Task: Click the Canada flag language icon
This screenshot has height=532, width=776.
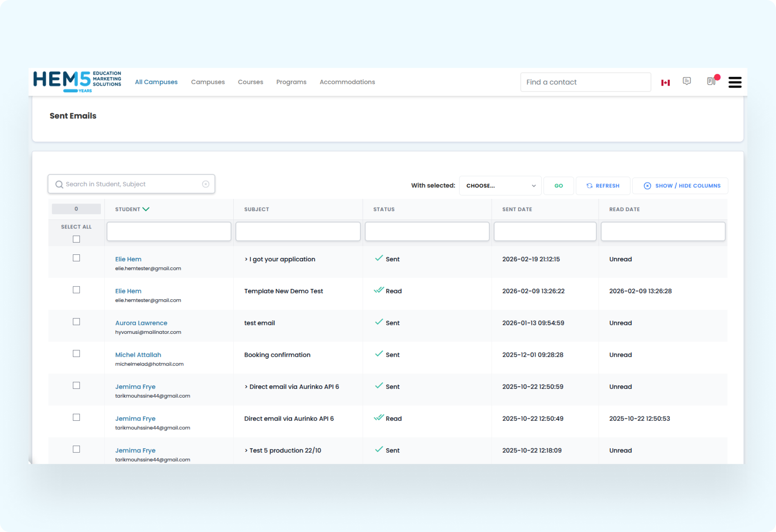Action: point(665,83)
